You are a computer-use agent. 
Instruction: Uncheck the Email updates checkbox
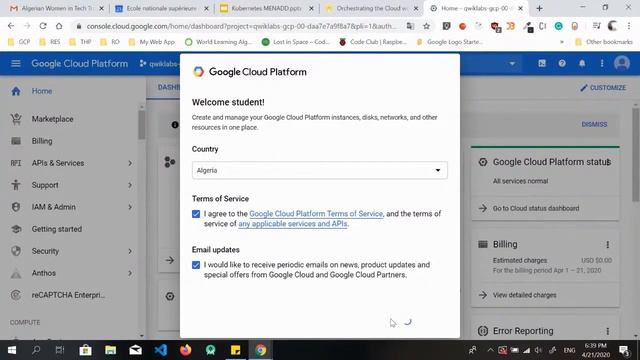click(196, 265)
